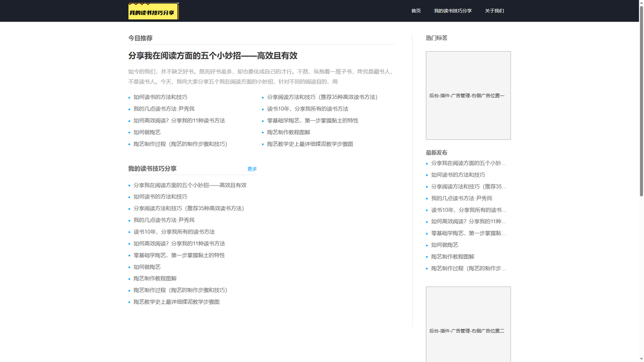Open 分享阅读方法和技巧（推荐35种高效读书方法）under 今日推荐
The image size is (644, 362).
(x=322, y=97)
